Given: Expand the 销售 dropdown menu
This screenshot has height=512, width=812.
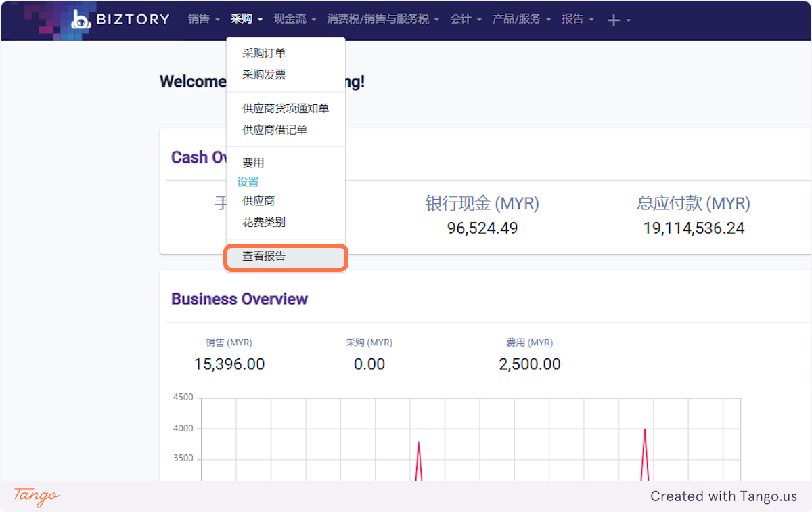Looking at the screenshot, I should click(204, 19).
